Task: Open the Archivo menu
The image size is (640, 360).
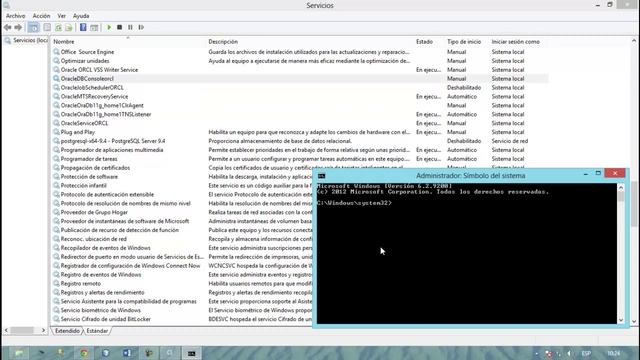Action: pos(16,16)
